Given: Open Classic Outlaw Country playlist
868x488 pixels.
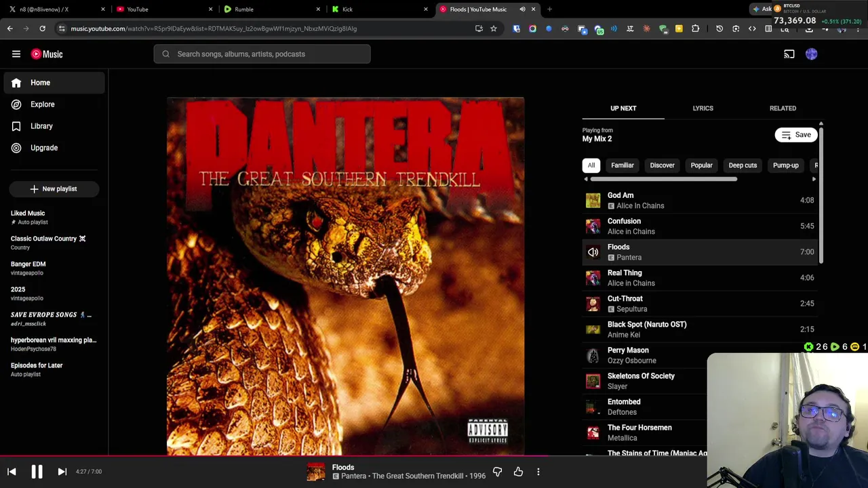Looking at the screenshot, I should click(54, 243).
